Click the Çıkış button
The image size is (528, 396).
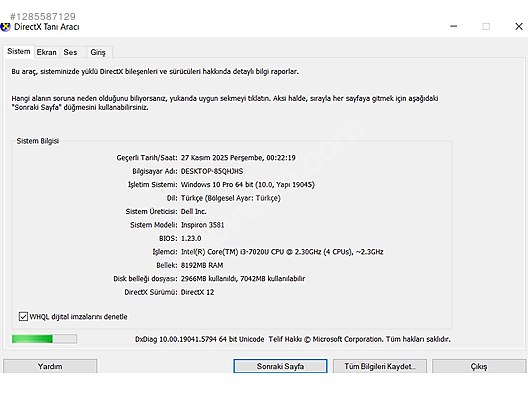[x=479, y=366]
